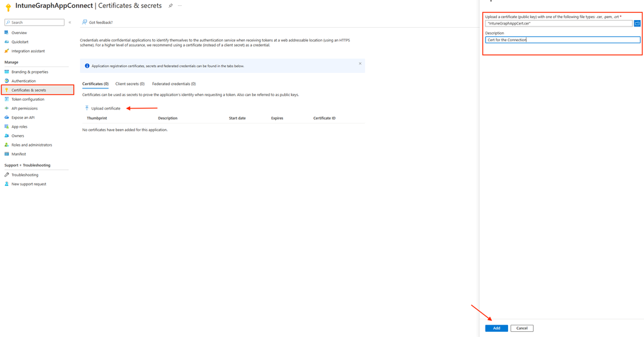Dismiss the information banner
Image resolution: width=644 pixels, height=337 pixels.
point(360,63)
